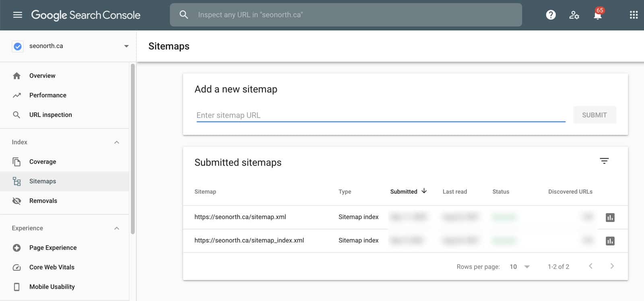Sort by the Discovered URLs column header
Image resolution: width=644 pixels, height=301 pixels.
(x=570, y=192)
